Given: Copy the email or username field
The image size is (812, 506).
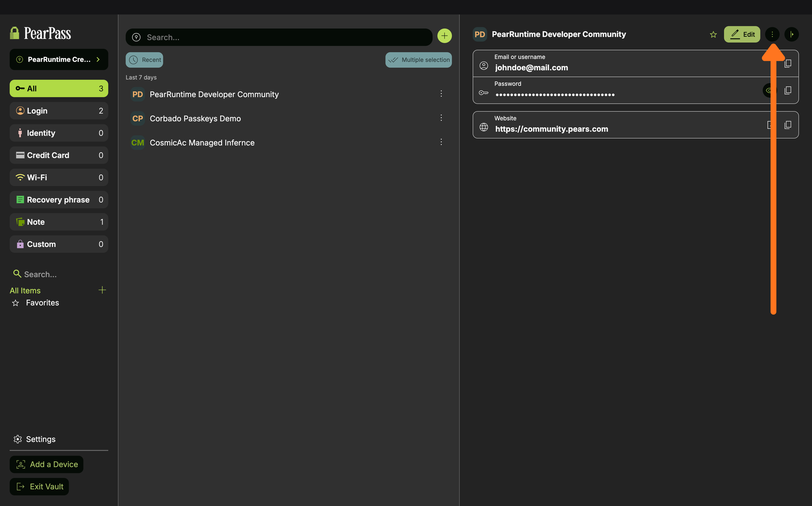Looking at the screenshot, I should 788,64.
